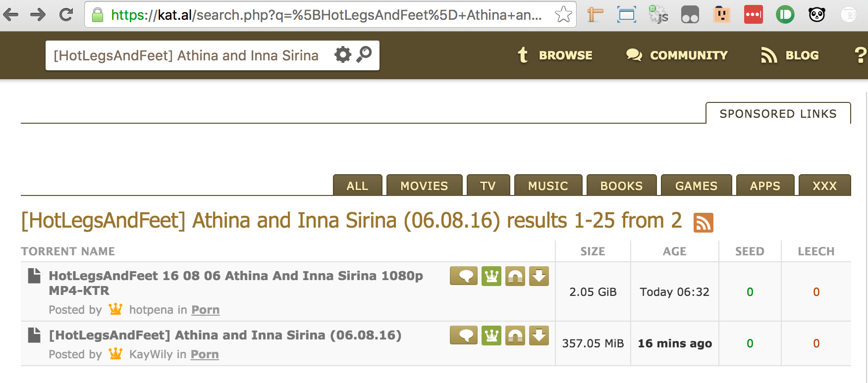The width and height of the screenshot is (868, 383).
Task: Click the '16 mins ago' age cell
Action: coord(675,343)
